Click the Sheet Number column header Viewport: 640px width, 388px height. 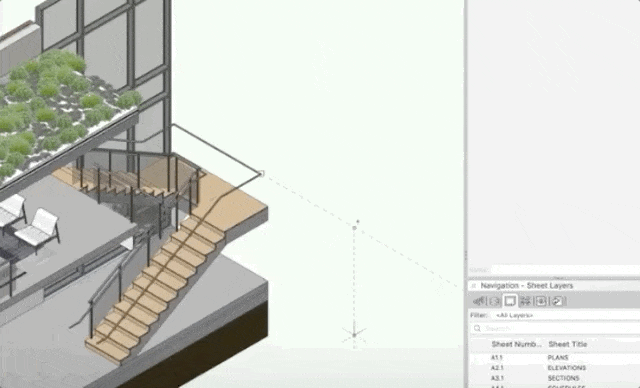pyautogui.click(x=516, y=344)
